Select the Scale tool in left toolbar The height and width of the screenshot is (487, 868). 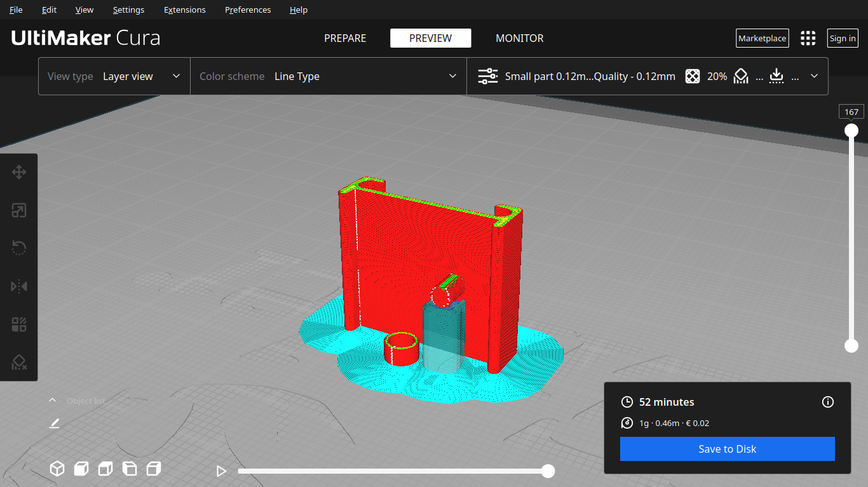[19, 210]
